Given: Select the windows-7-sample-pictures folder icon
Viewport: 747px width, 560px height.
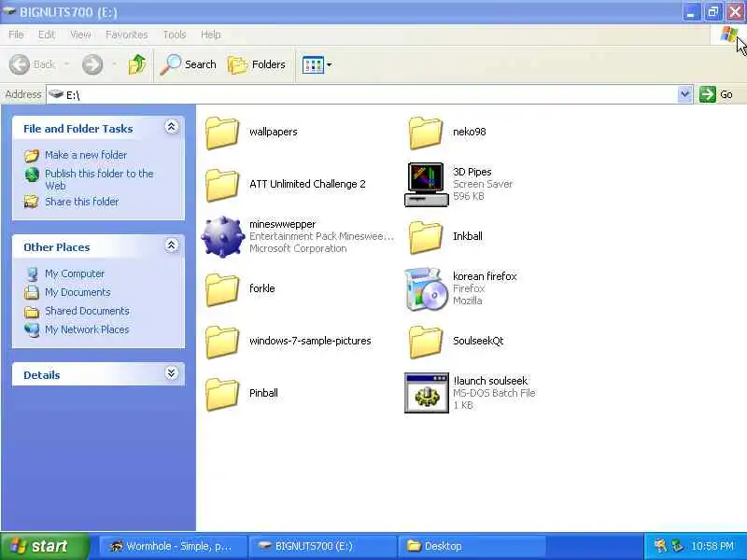Looking at the screenshot, I should [x=222, y=342].
